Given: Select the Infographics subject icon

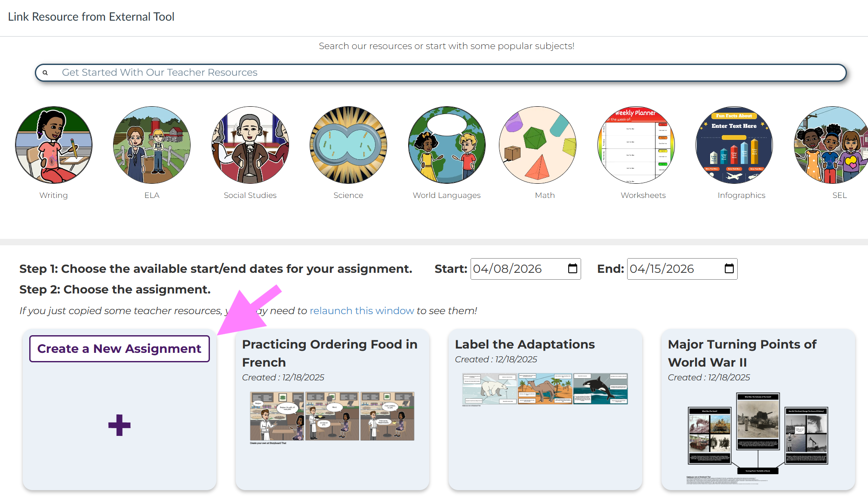Looking at the screenshot, I should coord(734,145).
